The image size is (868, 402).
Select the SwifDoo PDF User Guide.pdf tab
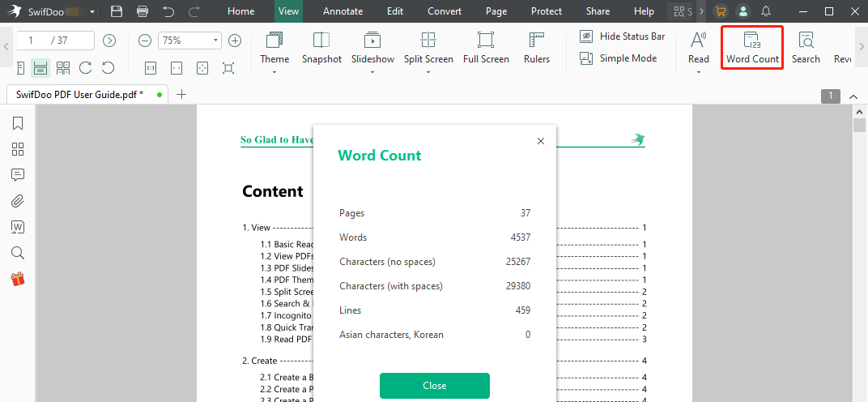point(86,94)
